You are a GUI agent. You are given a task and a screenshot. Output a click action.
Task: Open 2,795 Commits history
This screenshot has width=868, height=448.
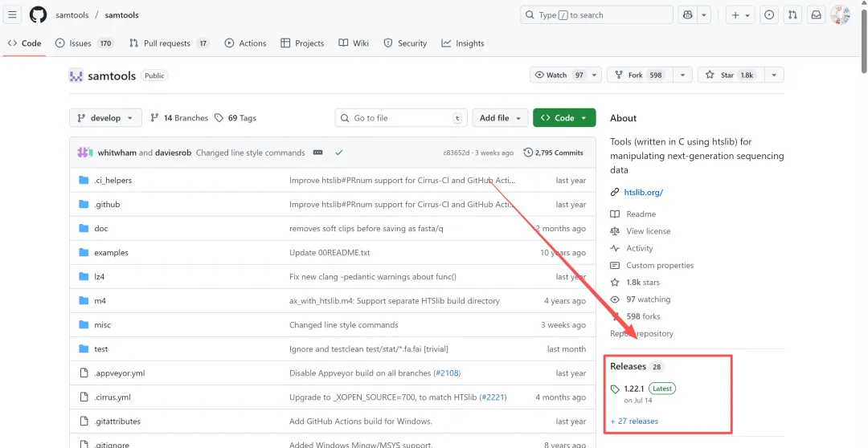[x=553, y=153]
